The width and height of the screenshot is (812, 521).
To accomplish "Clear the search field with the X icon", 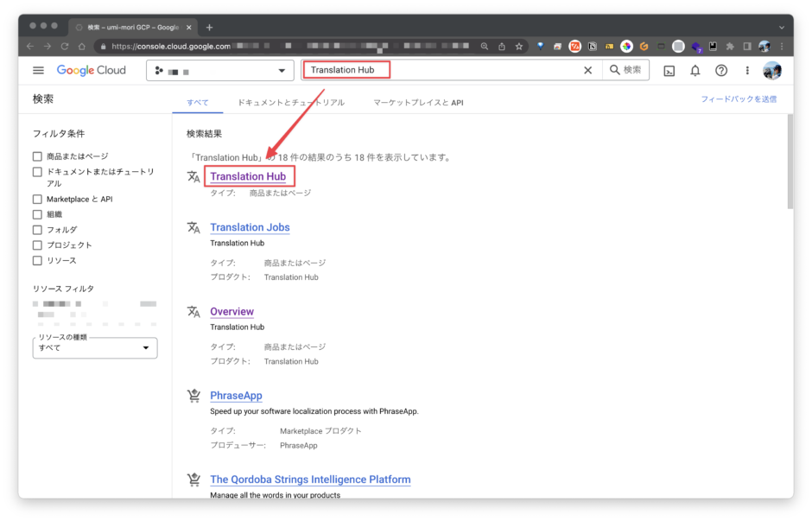I will pyautogui.click(x=588, y=70).
